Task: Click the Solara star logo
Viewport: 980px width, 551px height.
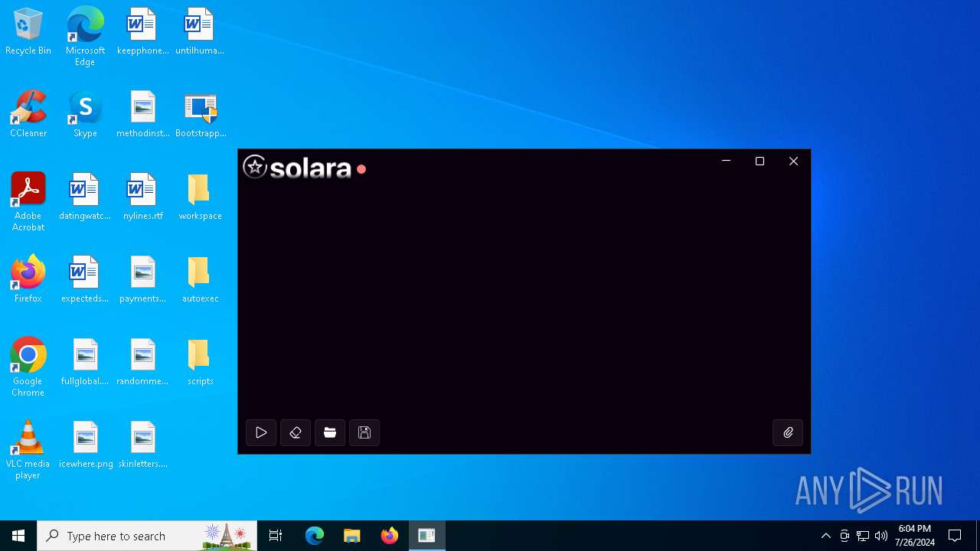Action: point(255,167)
